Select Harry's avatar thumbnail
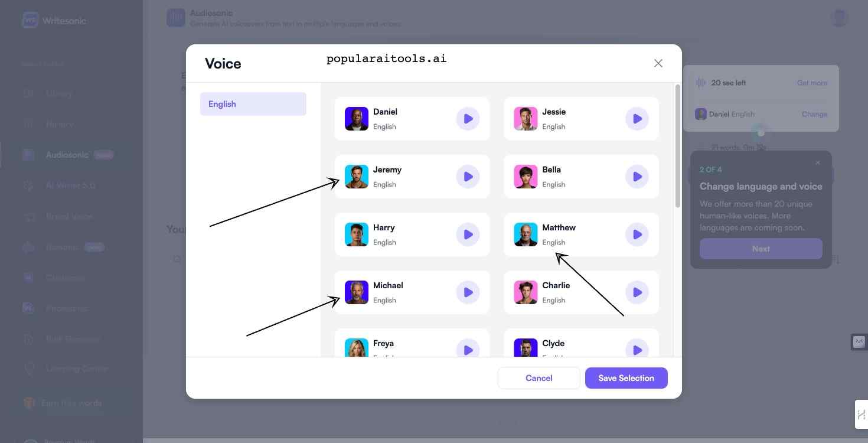The image size is (868, 443). (x=357, y=234)
